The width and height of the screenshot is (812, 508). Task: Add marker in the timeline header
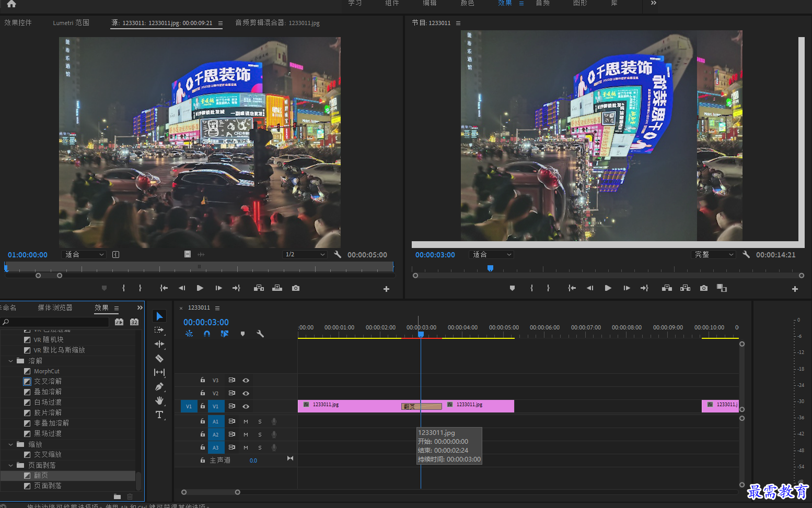pyautogui.click(x=242, y=334)
